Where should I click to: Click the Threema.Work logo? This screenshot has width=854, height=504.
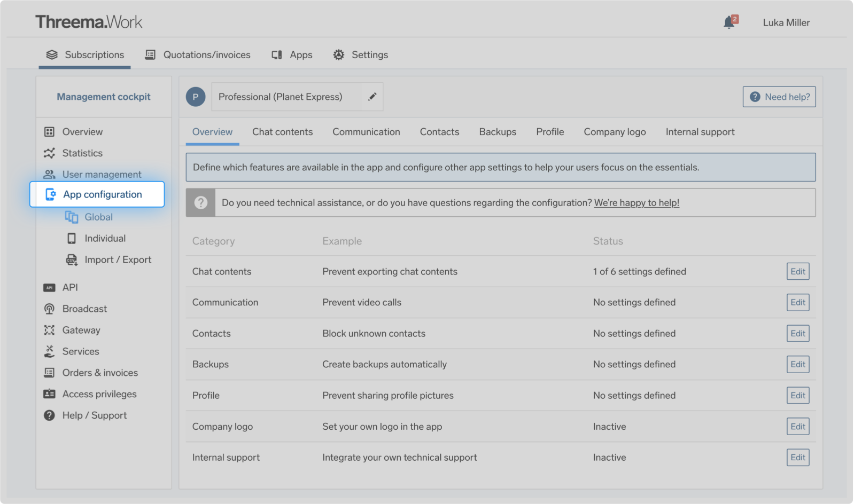click(89, 22)
